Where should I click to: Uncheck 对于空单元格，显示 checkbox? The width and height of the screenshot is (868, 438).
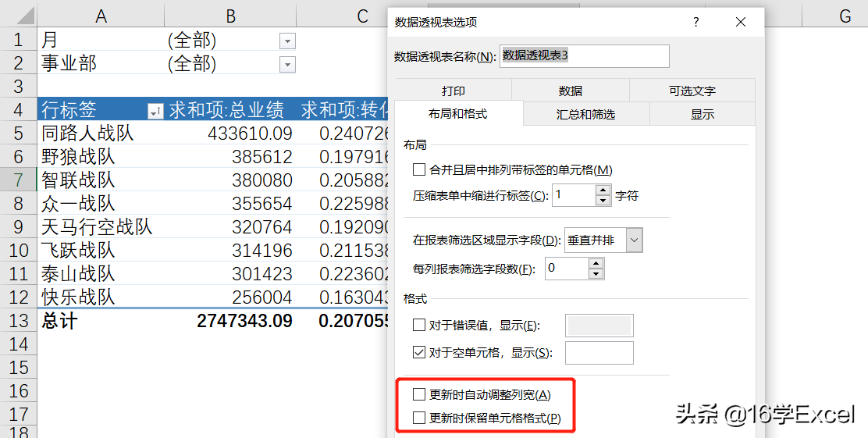419,352
